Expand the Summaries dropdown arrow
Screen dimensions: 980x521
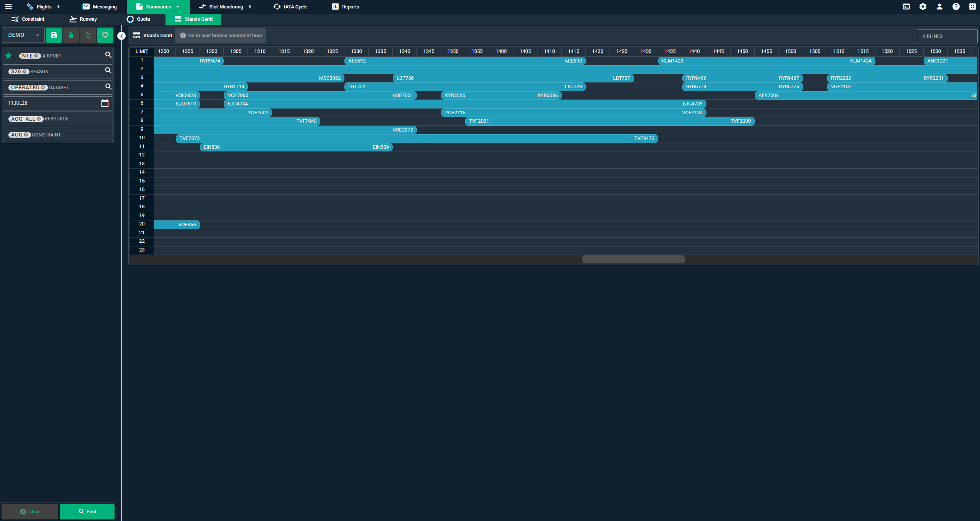click(x=178, y=7)
